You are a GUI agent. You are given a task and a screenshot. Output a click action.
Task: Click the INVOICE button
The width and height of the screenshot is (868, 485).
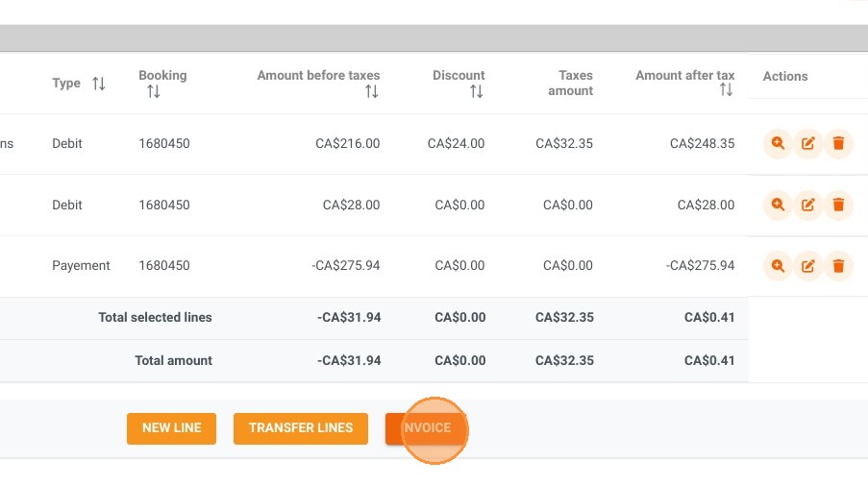click(426, 428)
